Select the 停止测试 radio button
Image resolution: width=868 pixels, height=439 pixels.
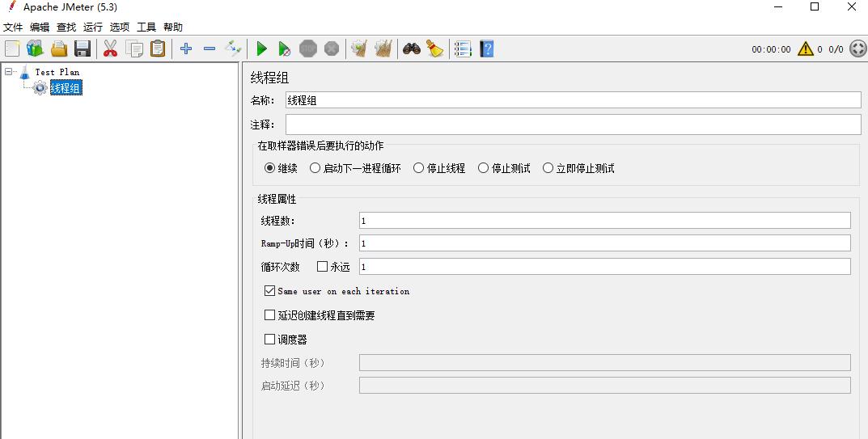point(483,167)
